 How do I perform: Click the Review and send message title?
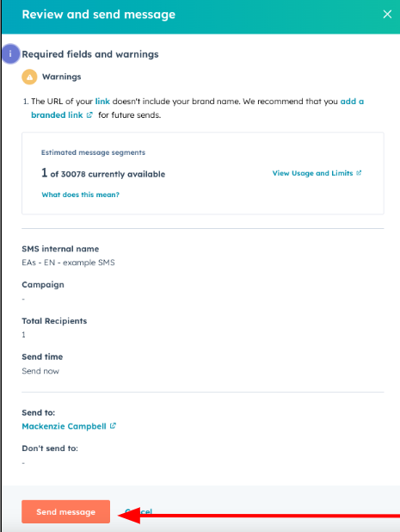99,15
